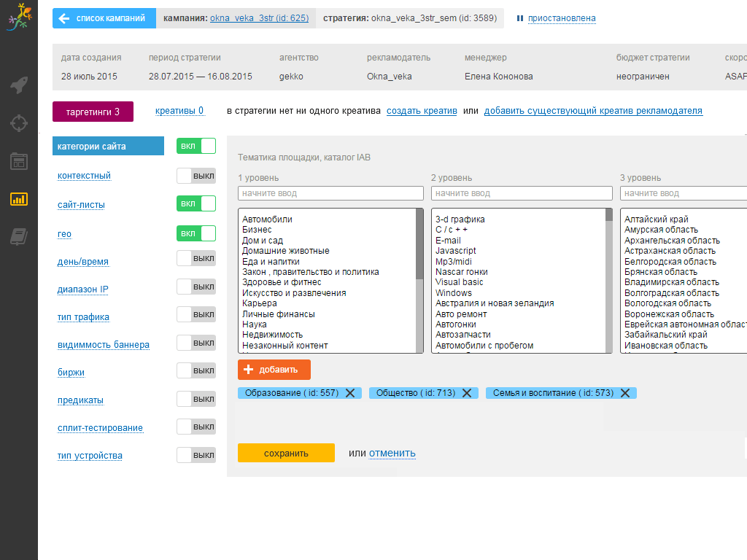Viewport: 747px width, 560px height.
Task: Click the rocket icon in sidebar
Action: (19, 85)
